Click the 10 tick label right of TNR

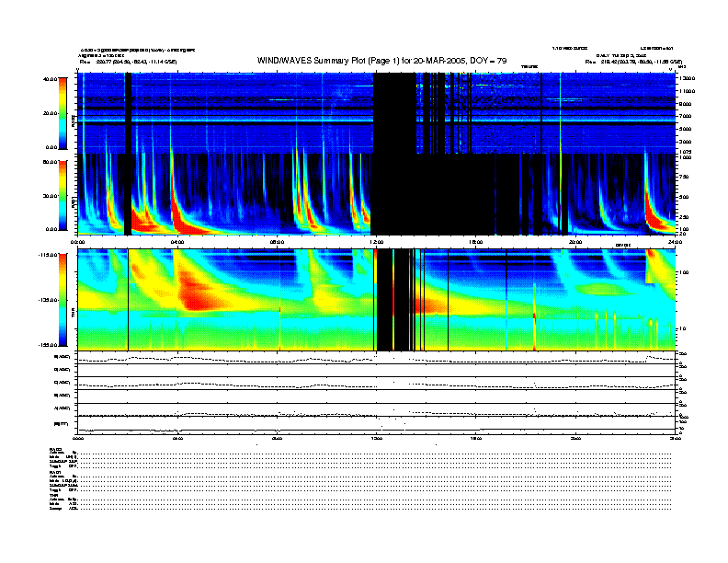682,329
